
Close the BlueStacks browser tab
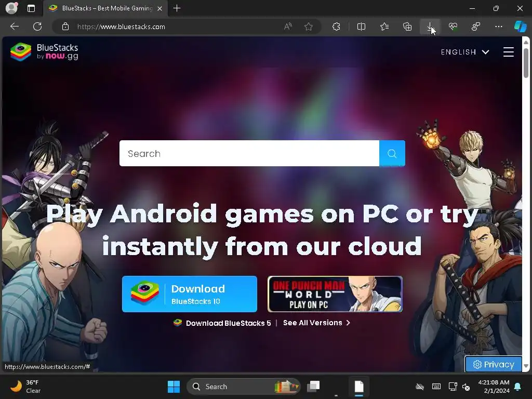point(160,8)
